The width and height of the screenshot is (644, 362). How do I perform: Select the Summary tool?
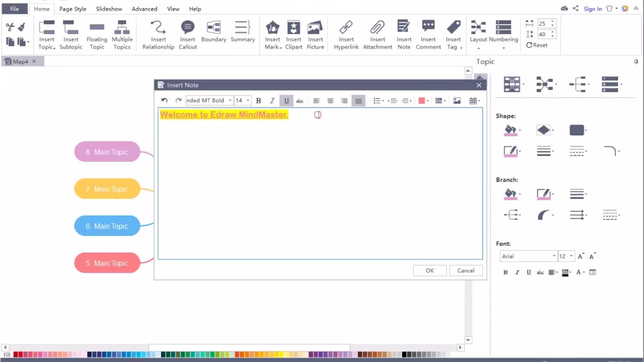point(243,32)
